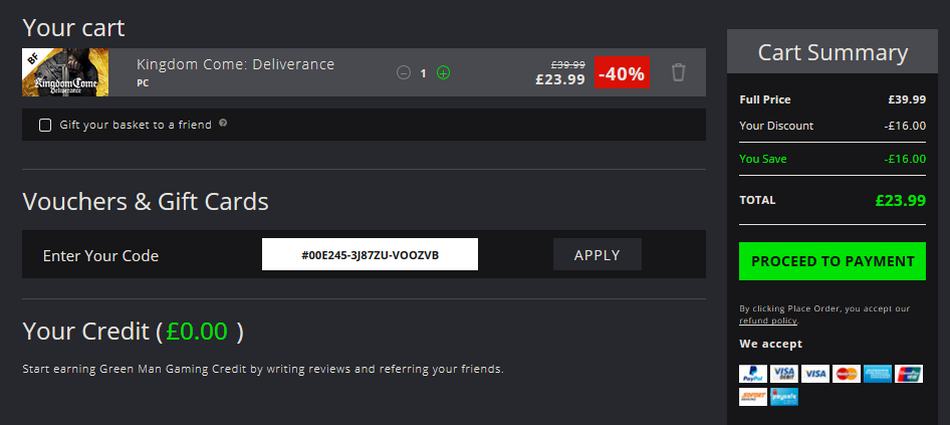
Task: Click the paysafecard payment icon
Action: pyautogui.click(x=784, y=397)
